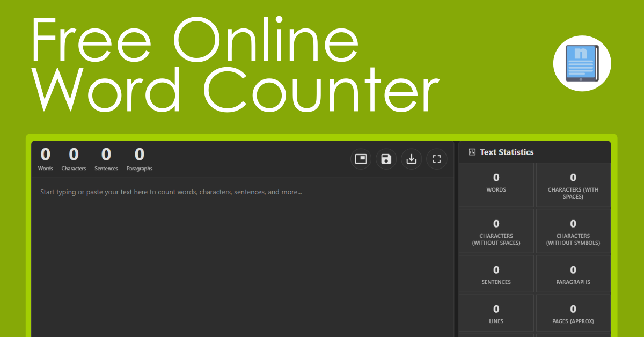Click the Sentences counter above the editor
This screenshot has width=644, height=337.
[106, 159]
